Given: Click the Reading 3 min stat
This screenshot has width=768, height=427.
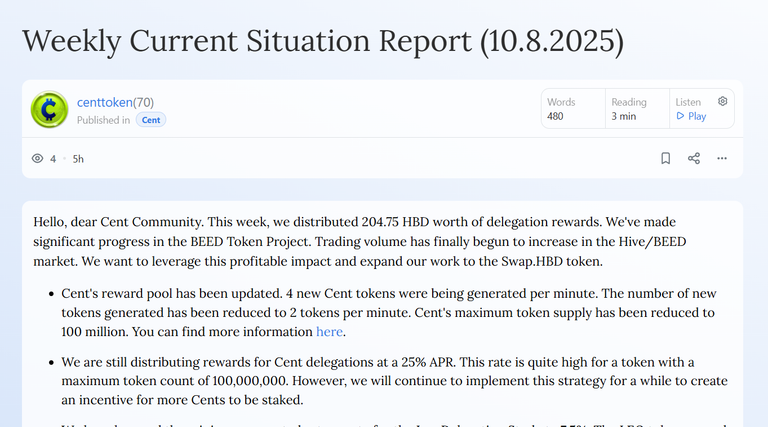Looking at the screenshot, I should click(637, 109).
